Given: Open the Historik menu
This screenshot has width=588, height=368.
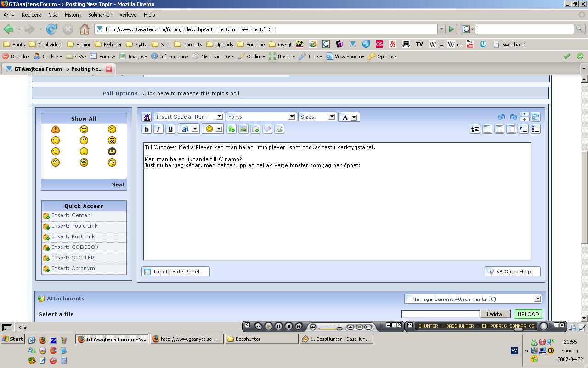Looking at the screenshot, I should pyautogui.click(x=73, y=15).
